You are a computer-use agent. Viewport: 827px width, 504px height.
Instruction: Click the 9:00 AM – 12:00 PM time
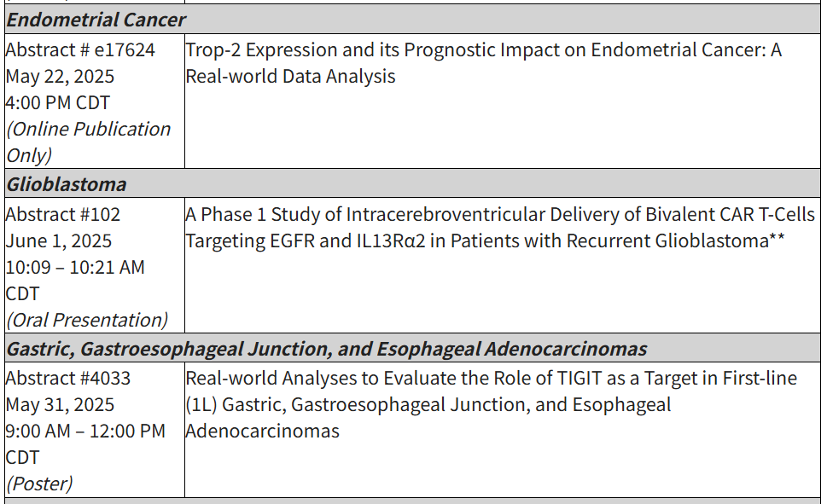85,444
